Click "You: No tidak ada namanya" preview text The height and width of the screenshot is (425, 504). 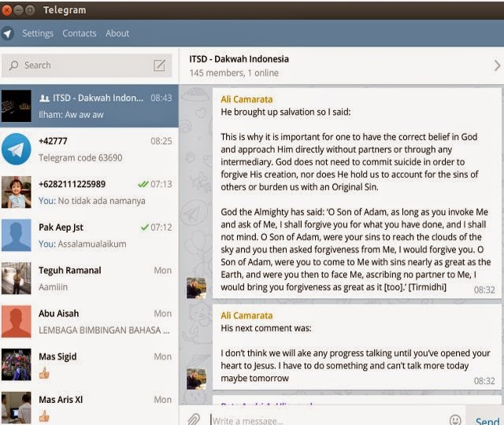pyautogui.click(x=92, y=201)
